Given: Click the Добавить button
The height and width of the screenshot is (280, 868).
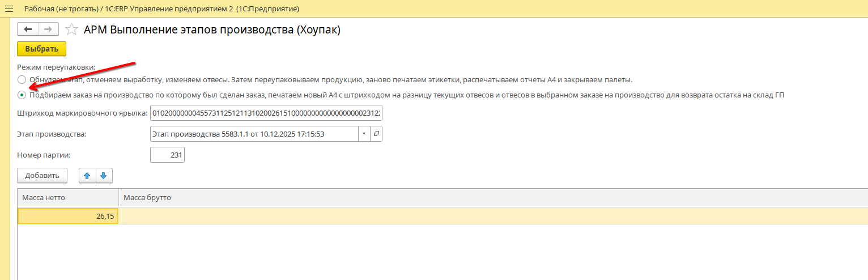Looking at the screenshot, I should (x=42, y=176).
